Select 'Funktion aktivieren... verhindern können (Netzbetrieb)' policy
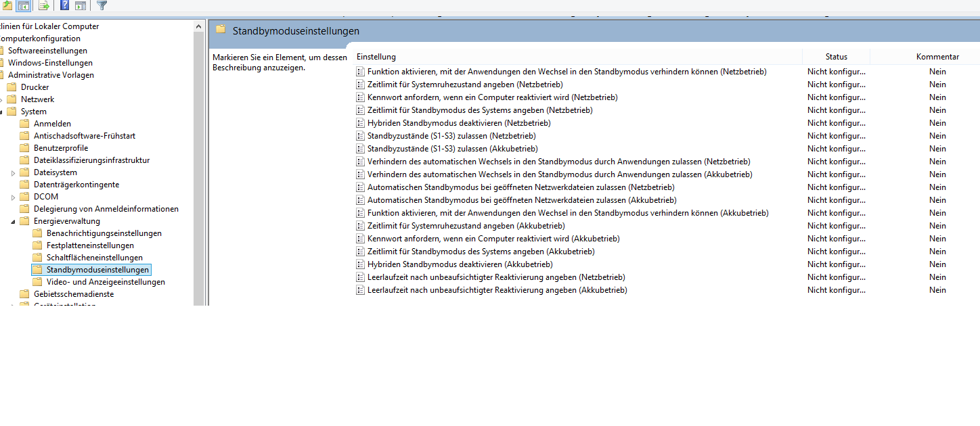980x426 pixels. [567, 72]
